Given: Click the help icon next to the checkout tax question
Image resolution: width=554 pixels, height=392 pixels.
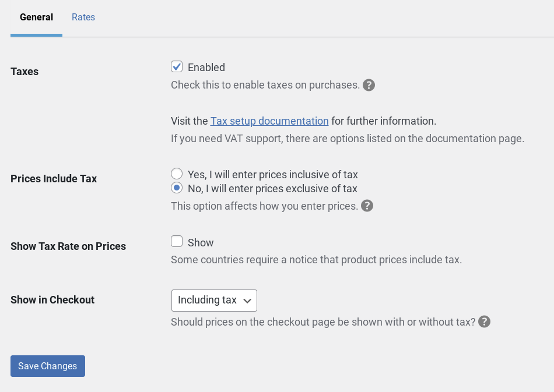Looking at the screenshot, I should tap(484, 322).
